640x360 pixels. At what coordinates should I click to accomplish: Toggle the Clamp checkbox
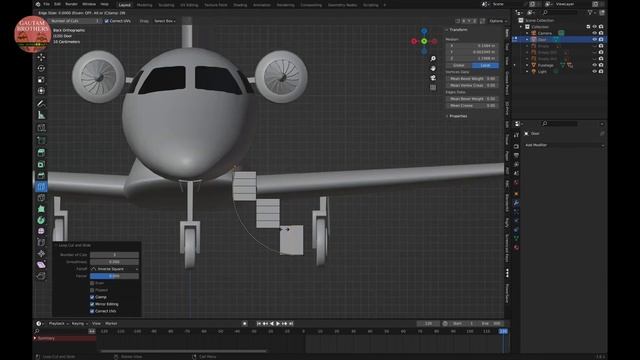coord(92,297)
